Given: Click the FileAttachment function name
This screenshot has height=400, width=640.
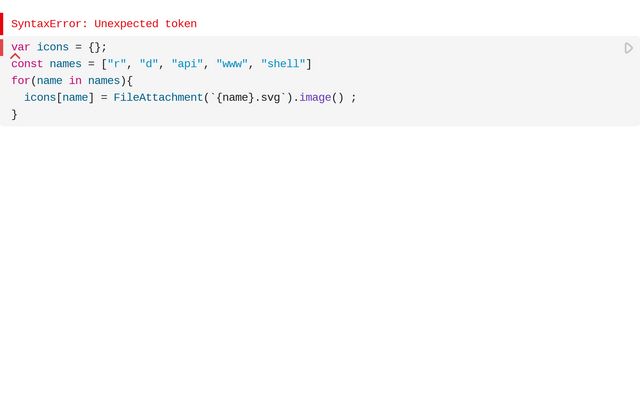Looking at the screenshot, I should click(158, 97).
